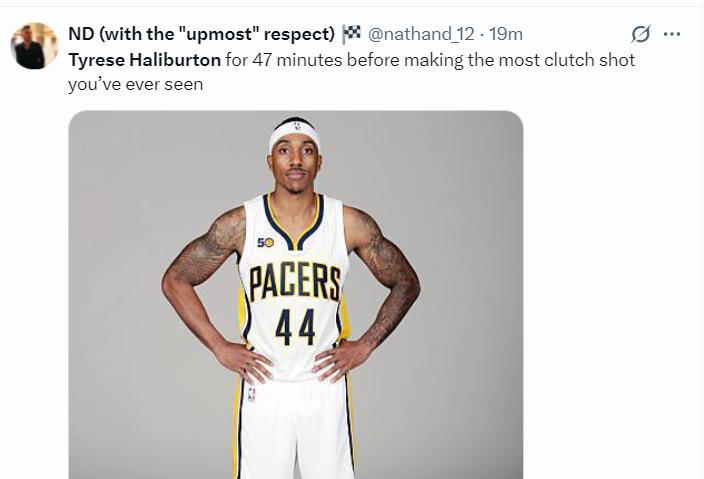
Task: Click the number 44 on the jersey
Action: (295, 327)
